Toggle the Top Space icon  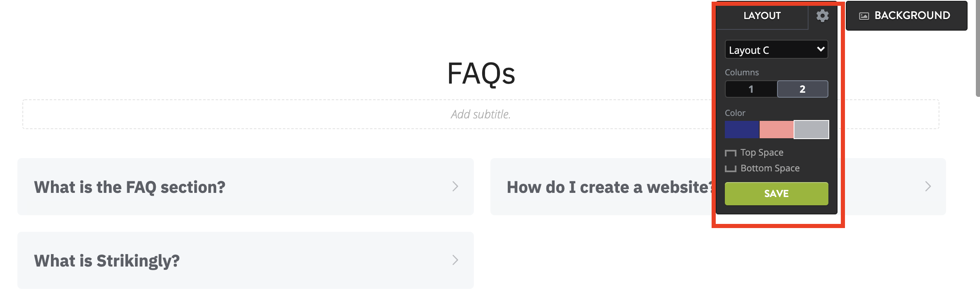tap(730, 153)
